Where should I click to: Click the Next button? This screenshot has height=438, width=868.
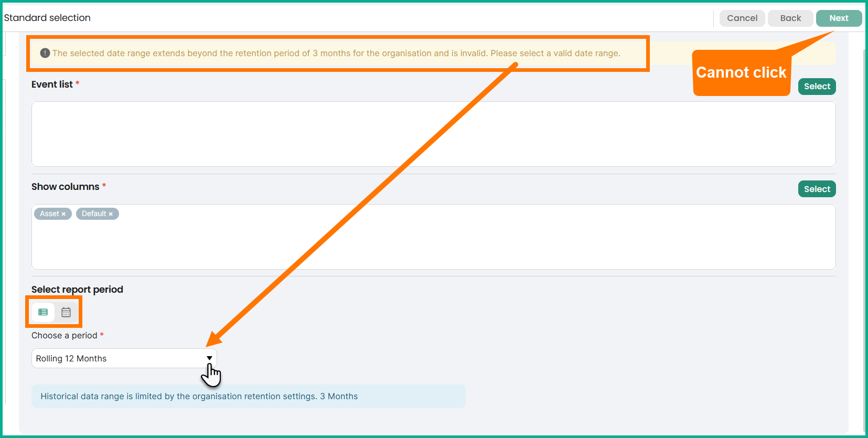[838, 18]
